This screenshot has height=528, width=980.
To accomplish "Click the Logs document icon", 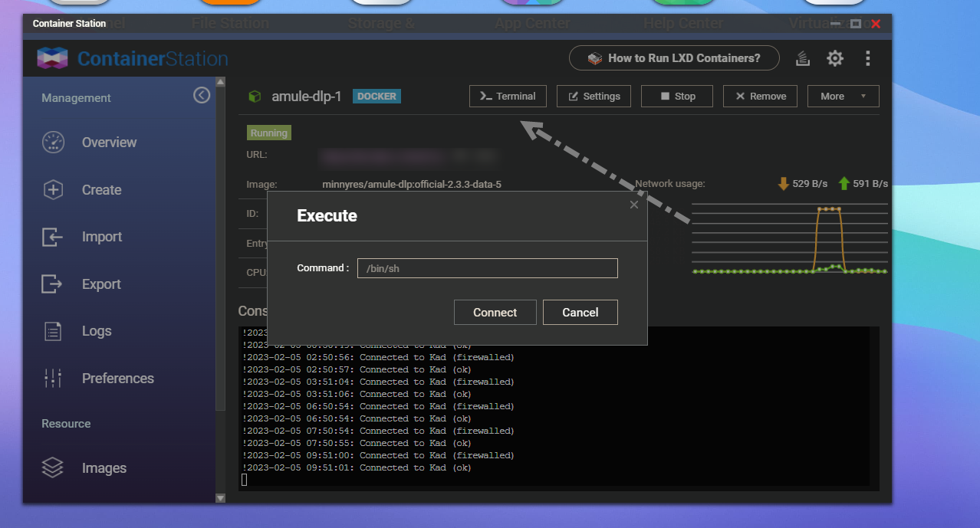I will point(53,331).
